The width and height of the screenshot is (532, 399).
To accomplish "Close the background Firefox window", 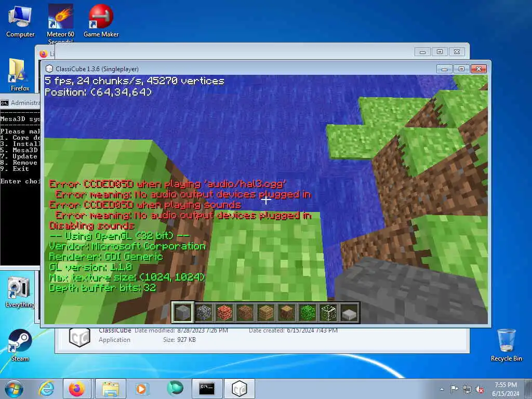I will point(457,52).
